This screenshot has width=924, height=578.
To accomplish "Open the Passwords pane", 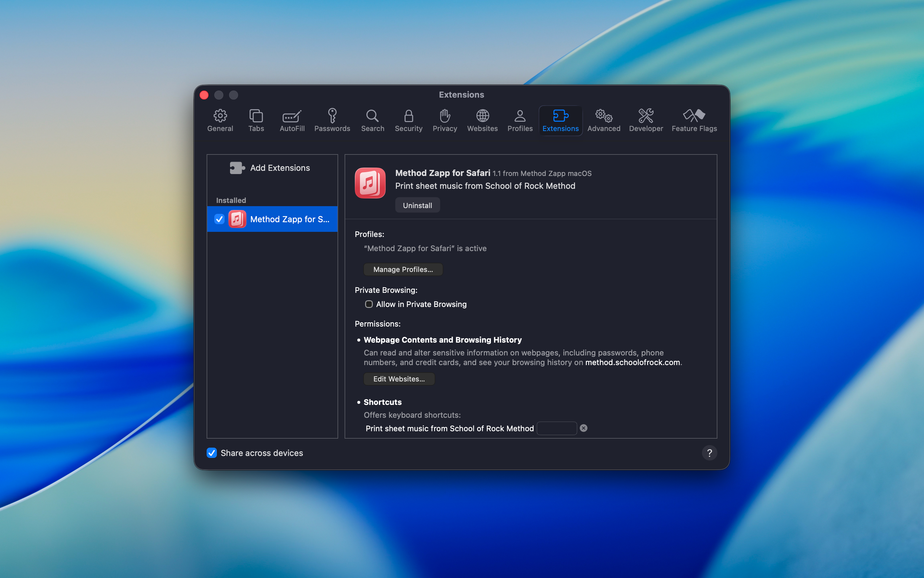I will (x=332, y=120).
